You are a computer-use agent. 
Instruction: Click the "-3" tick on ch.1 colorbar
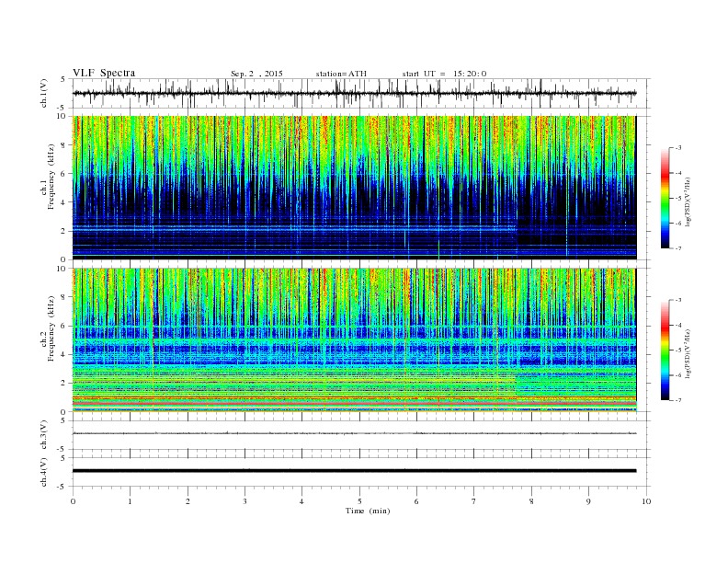(677, 148)
